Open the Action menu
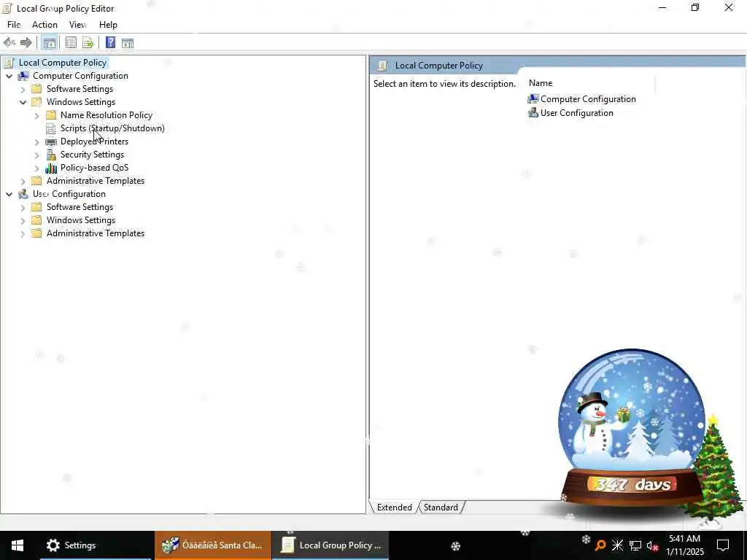This screenshot has width=747, height=560. pos(44,25)
